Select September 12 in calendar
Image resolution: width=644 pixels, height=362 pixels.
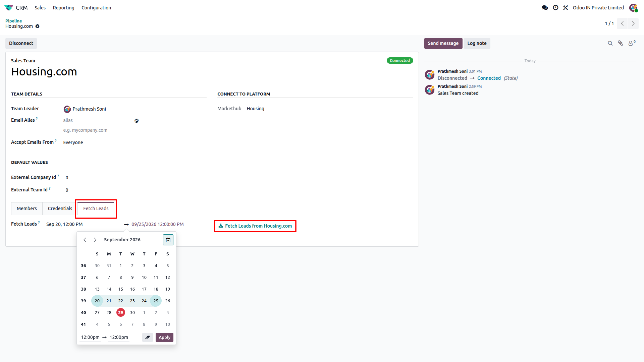pyautogui.click(x=167, y=277)
